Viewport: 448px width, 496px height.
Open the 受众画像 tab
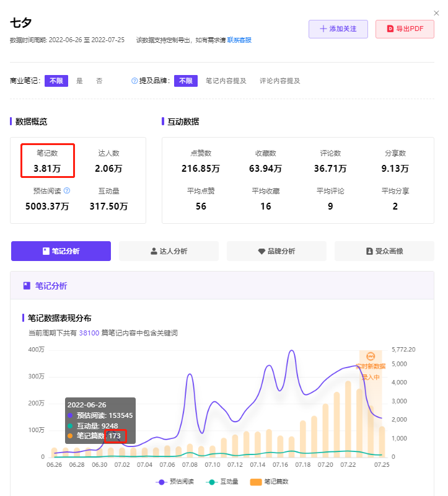point(384,251)
